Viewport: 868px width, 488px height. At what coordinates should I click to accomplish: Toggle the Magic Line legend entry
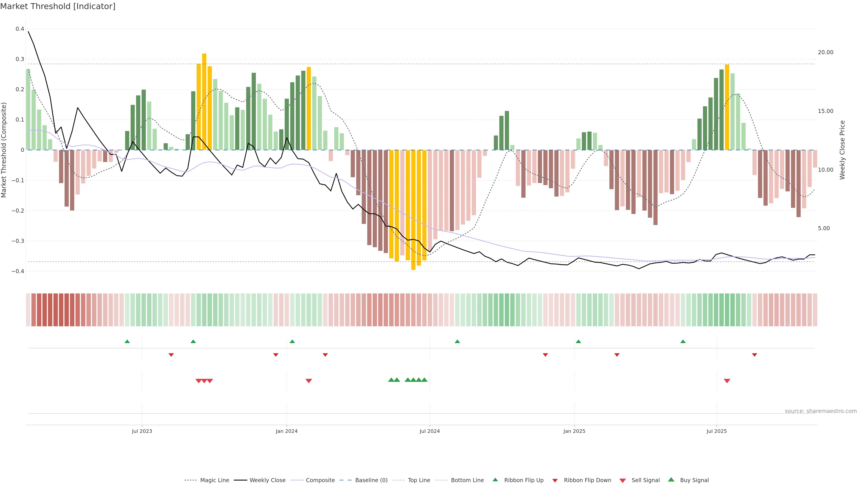pyautogui.click(x=214, y=480)
